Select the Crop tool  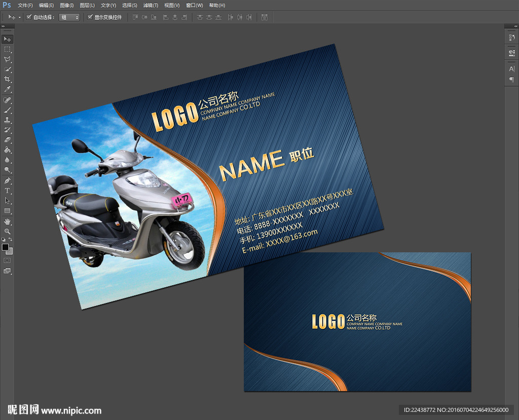coord(7,80)
